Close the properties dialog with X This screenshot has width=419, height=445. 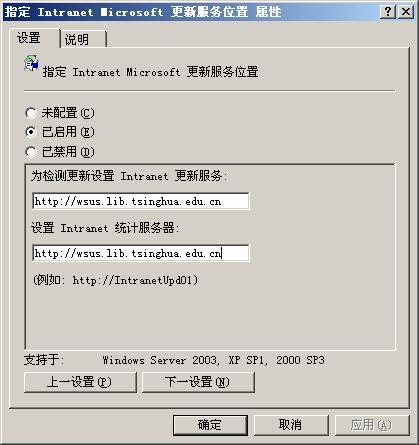click(406, 12)
